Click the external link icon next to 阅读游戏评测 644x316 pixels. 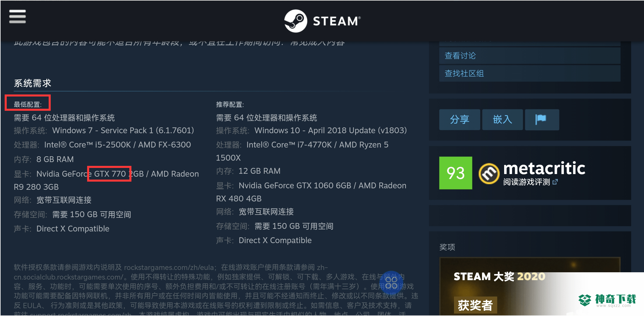(555, 182)
